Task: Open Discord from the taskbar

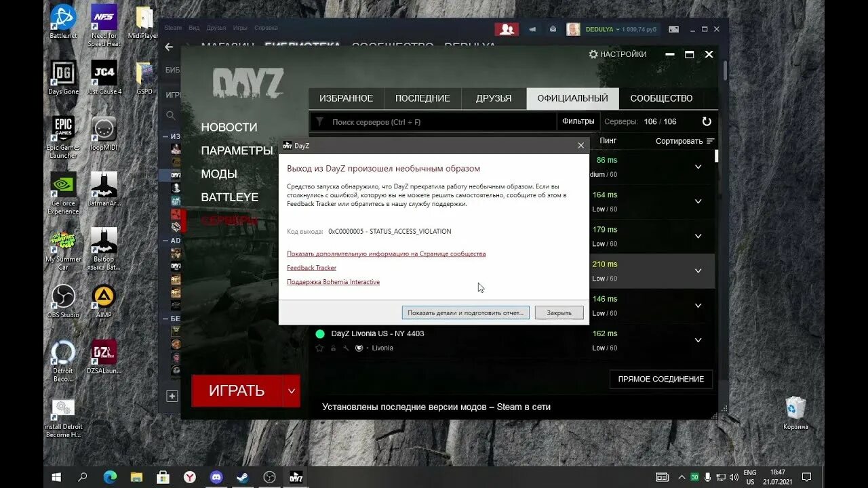Action: click(216, 476)
